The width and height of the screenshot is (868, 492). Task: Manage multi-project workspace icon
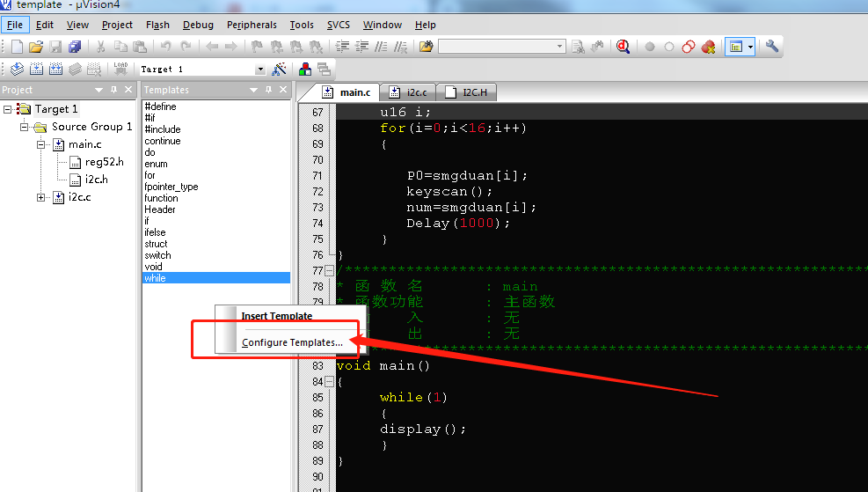click(x=324, y=69)
